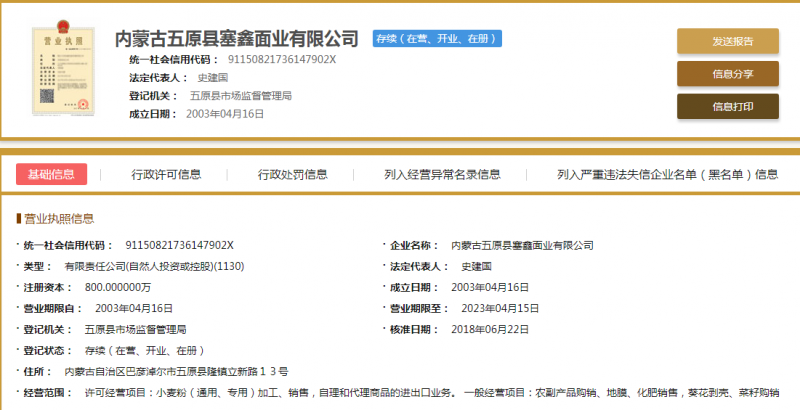Select header credit code 91150821736147902X
This screenshot has width=800, height=410.
282,60
